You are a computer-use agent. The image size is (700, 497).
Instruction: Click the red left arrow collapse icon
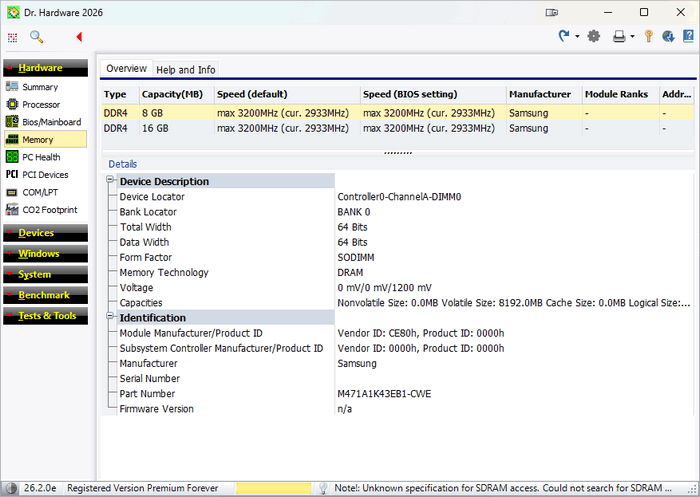coord(79,37)
